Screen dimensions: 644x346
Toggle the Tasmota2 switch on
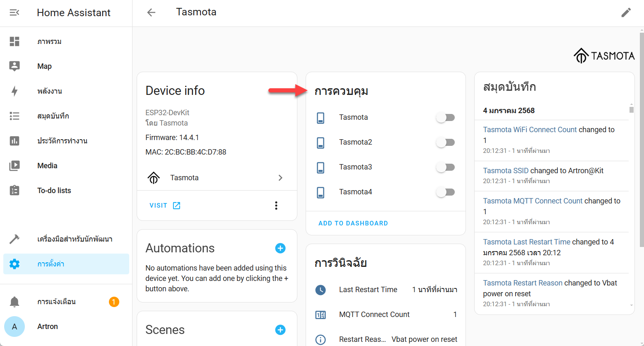446,143
